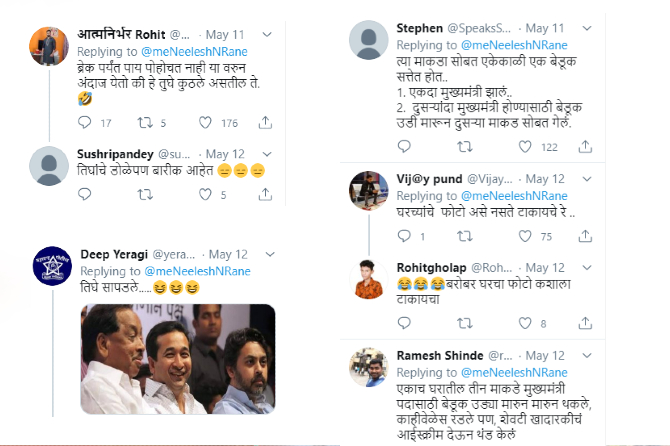Like Rohit's tweet showing 176 likes
This screenshot has height=446, width=670.
[205, 123]
